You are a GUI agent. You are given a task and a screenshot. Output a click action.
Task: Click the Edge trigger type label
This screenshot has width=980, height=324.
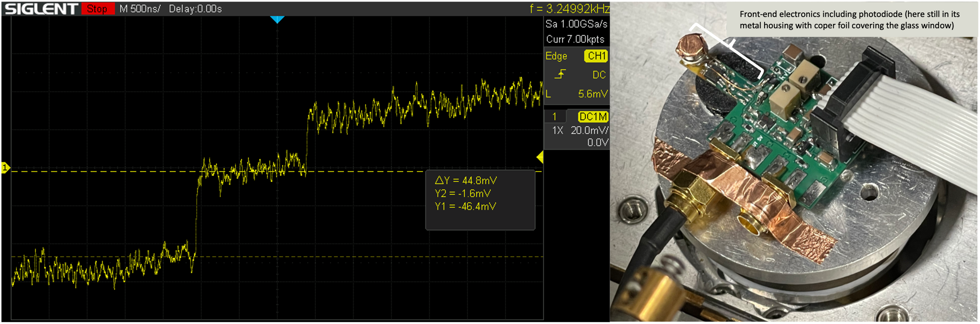pos(556,56)
